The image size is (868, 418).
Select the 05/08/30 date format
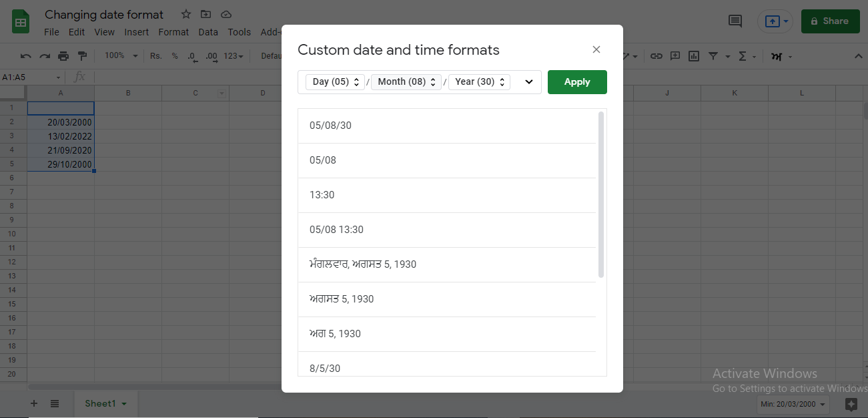click(x=330, y=126)
